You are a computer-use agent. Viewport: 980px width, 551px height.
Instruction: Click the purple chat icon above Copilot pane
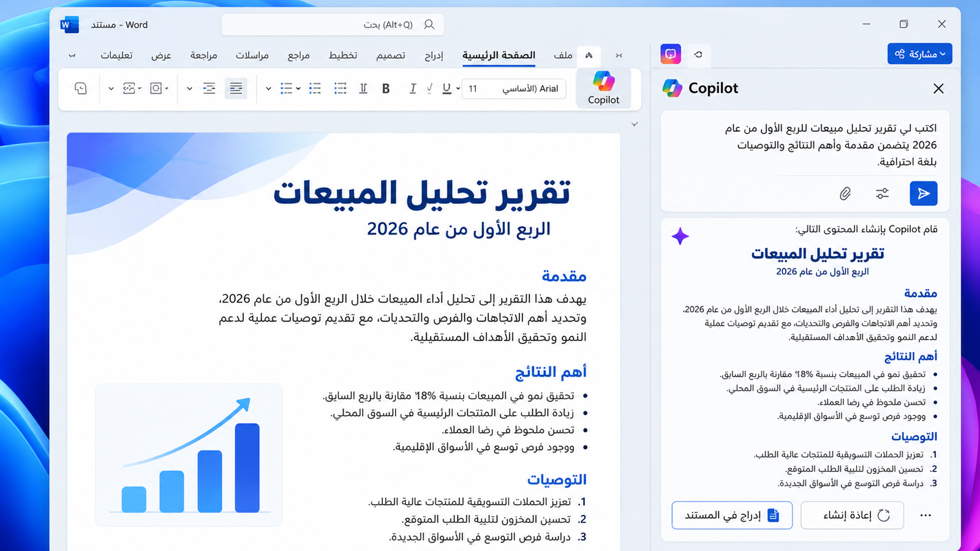pyautogui.click(x=671, y=54)
